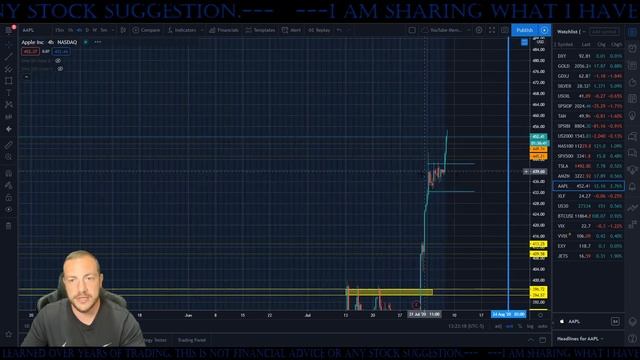Image resolution: width=640 pixels, height=360 pixels.
Task: Open ideas lightbulb icon in right sidebar
Action: click(x=633, y=117)
